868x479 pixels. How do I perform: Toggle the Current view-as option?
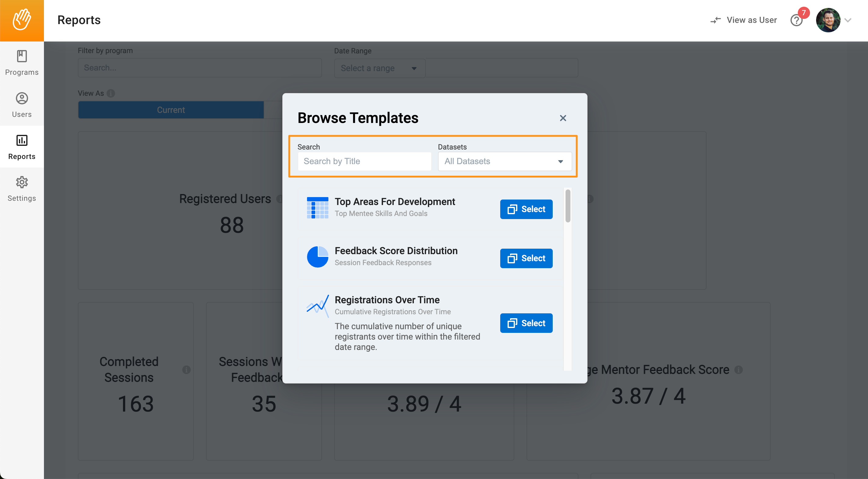pos(171,110)
